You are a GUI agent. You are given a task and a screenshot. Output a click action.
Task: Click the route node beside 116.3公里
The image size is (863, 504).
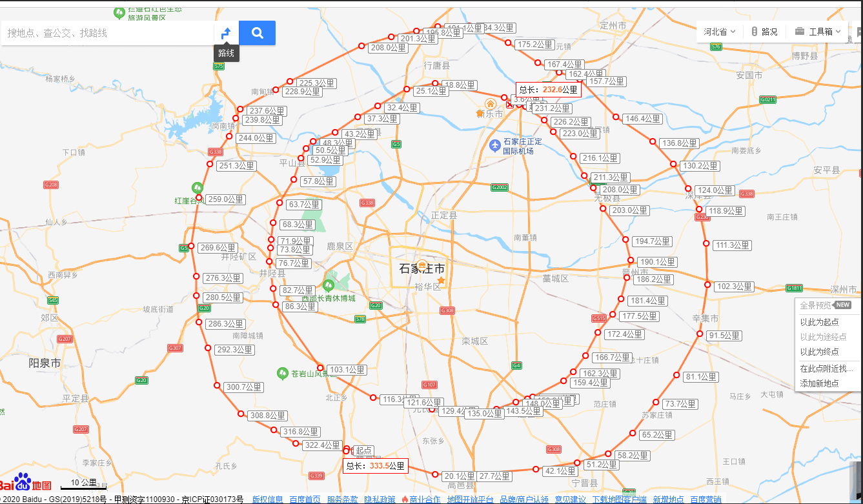tap(373, 398)
